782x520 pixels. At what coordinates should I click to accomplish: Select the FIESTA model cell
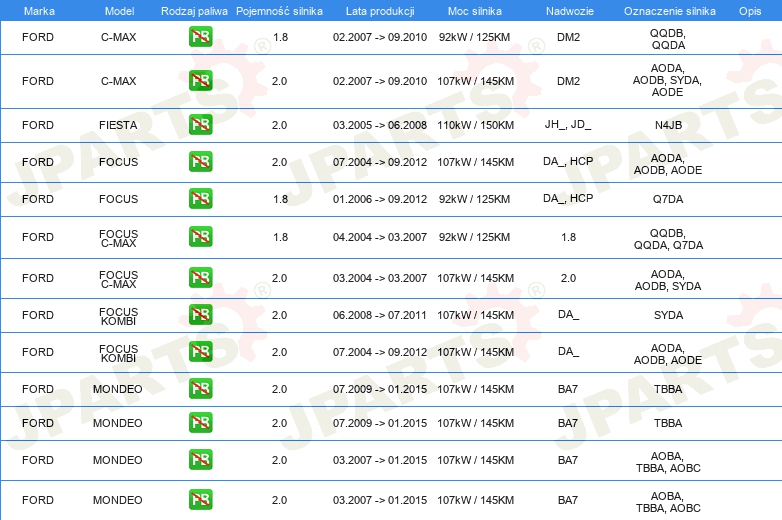pyautogui.click(x=118, y=125)
